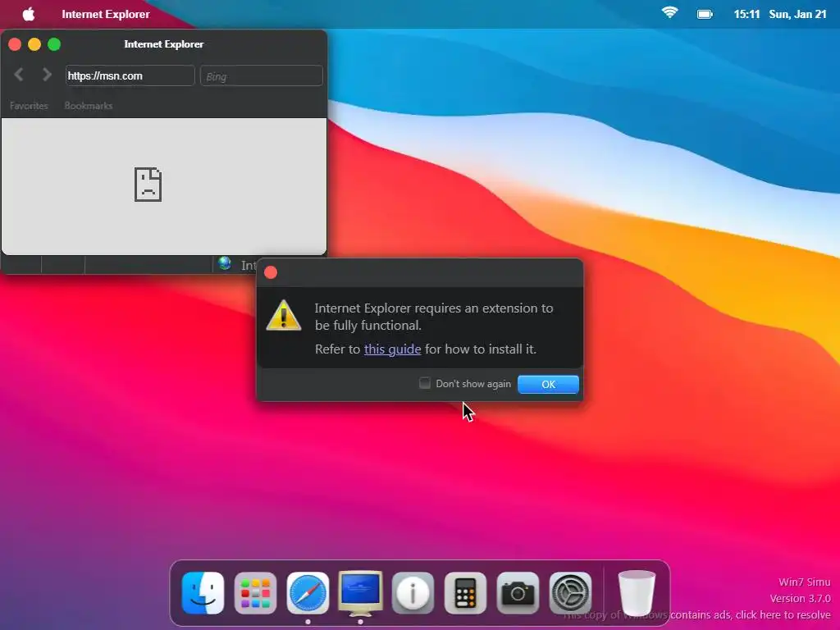
Task: Open the Trash bin in dock
Action: pyautogui.click(x=637, y=593)
